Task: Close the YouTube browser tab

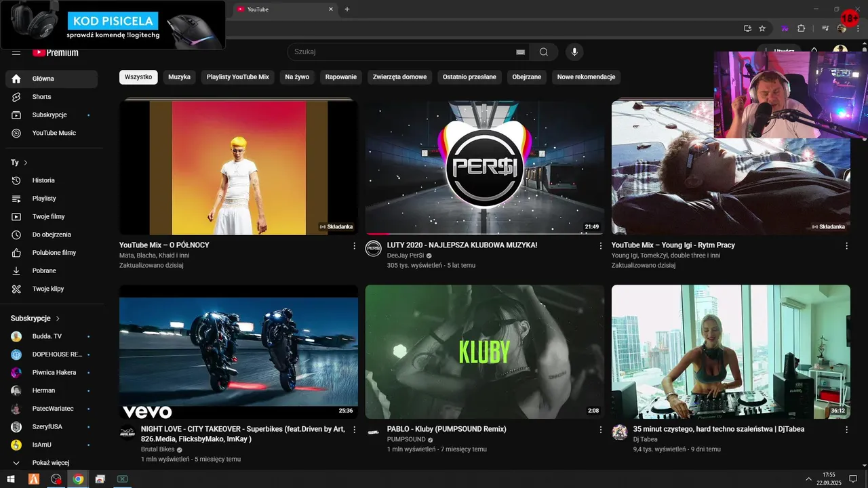Action: [331, 9]
